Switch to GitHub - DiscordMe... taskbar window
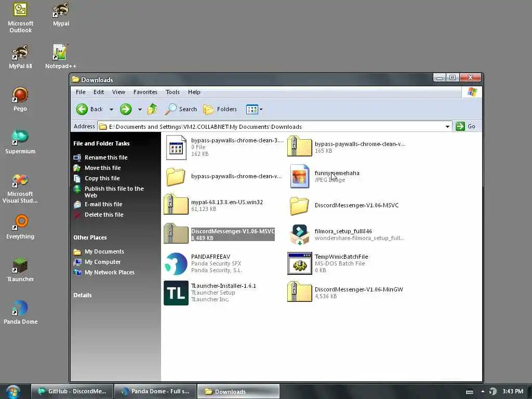 (72, 391)
